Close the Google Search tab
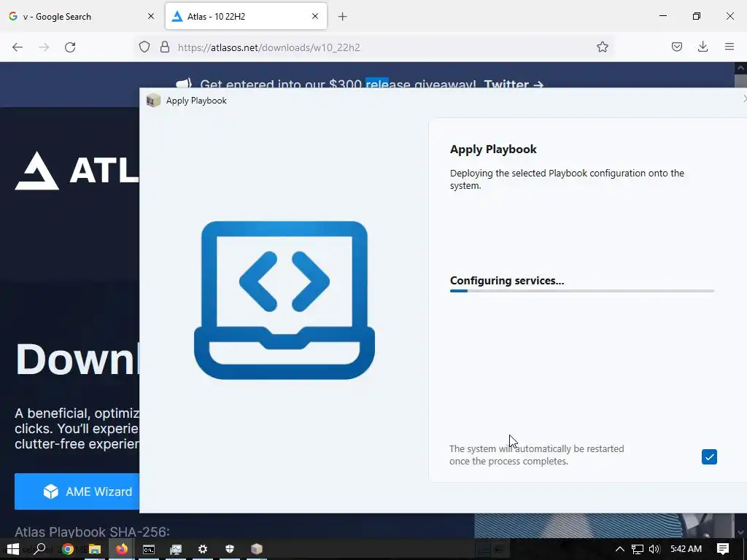747x560 pixels. click(x=150, y=16)
